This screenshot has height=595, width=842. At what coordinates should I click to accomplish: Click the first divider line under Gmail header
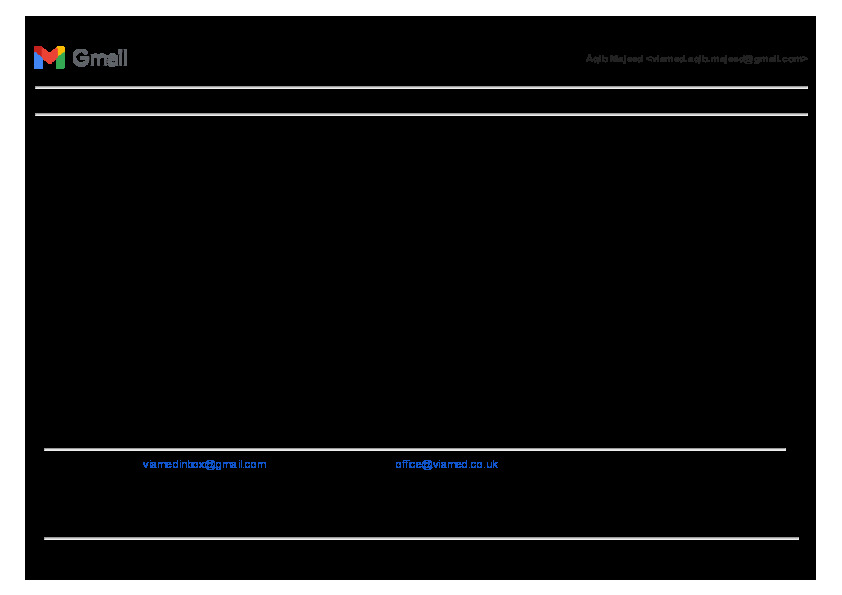(420, 88)
